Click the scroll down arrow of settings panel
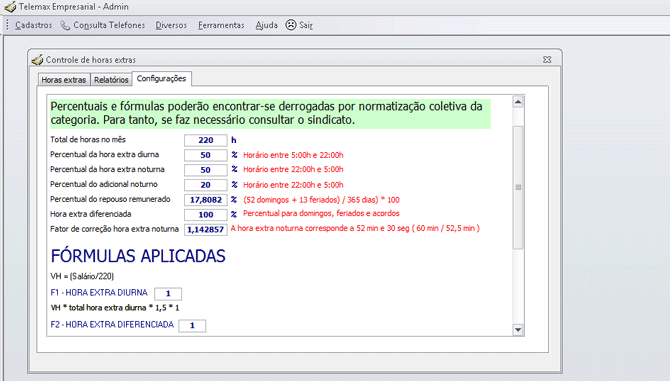This screenshot has height=381, width=670. [x=518, y=330]
